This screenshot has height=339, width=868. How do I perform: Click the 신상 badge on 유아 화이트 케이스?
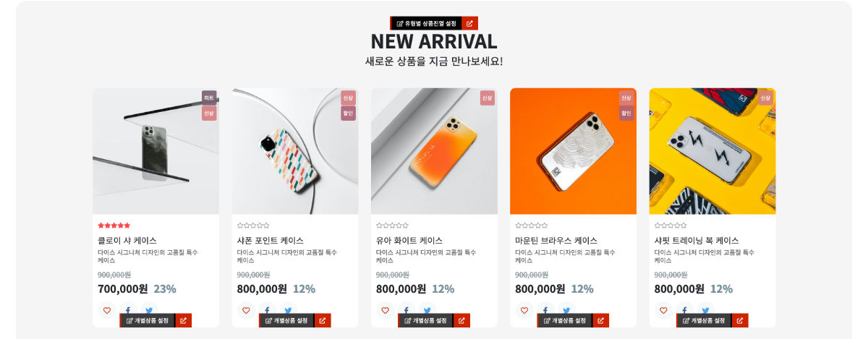(x=487, y=98)
